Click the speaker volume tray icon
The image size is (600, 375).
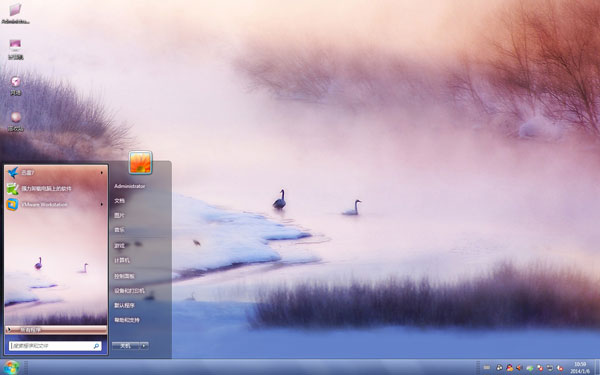point(519,368)
